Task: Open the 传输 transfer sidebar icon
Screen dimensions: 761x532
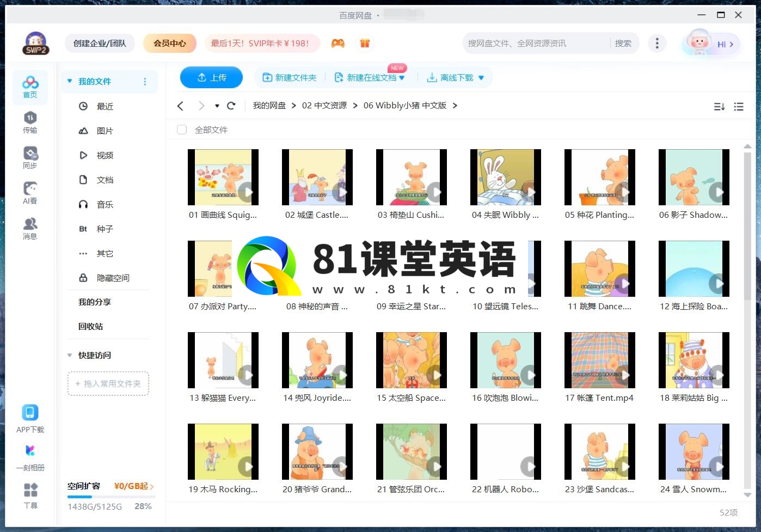Action: click(30, 123)
